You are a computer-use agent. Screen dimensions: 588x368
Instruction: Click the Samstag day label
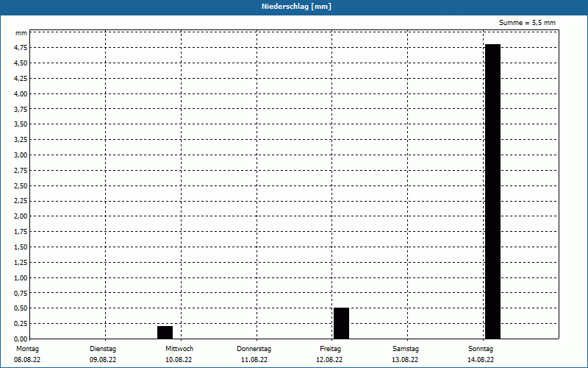[x=406, y=349]
